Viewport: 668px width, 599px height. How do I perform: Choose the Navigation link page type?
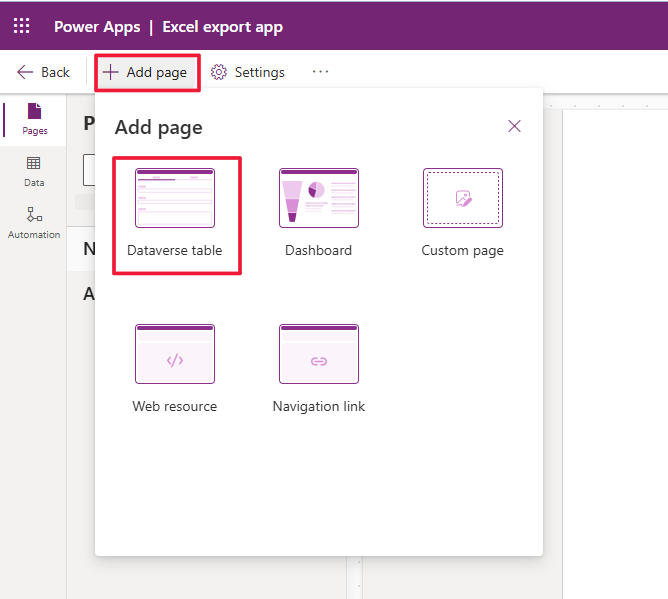pos(319,369)
